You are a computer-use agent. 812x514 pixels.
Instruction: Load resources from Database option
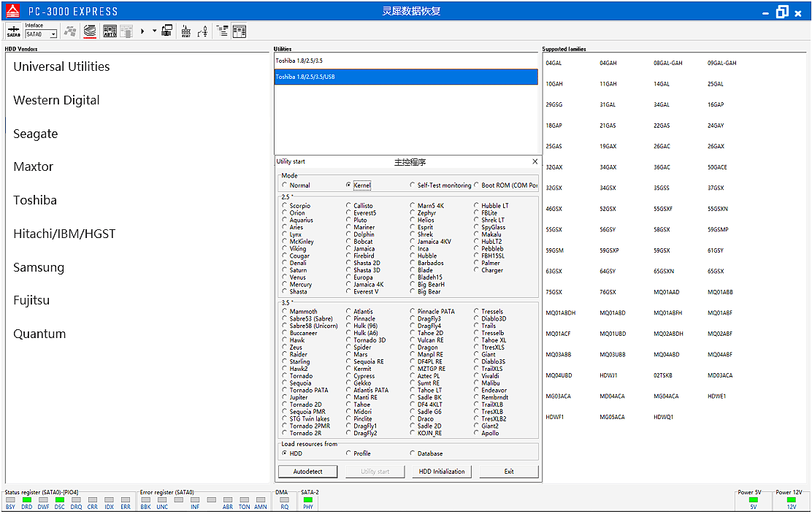(413, 453)
